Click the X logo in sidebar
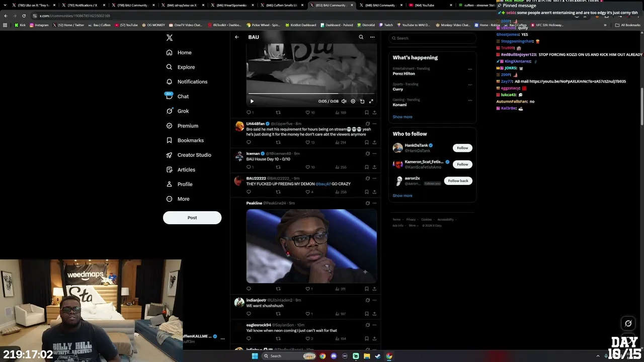The width and height of the screenshot is (644, 362). pos(170,38)
